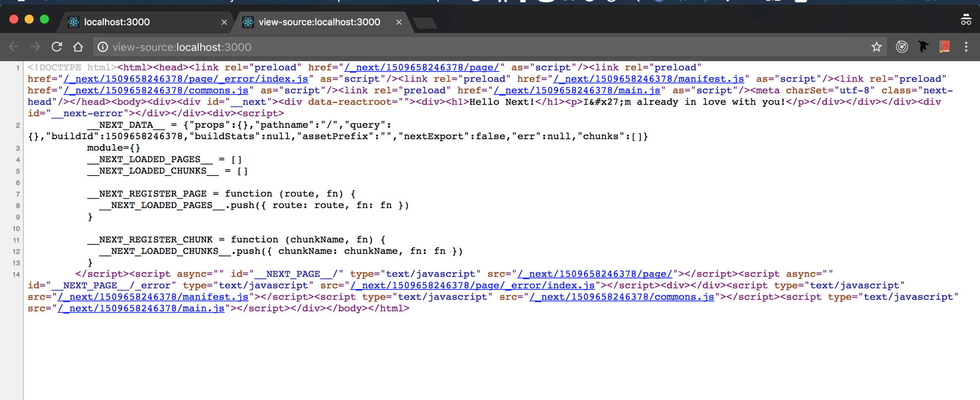Close the view-source:localhost:3000 tab
Image resolution: width=980 pixels, height=400 pixels.
(399, 22)
